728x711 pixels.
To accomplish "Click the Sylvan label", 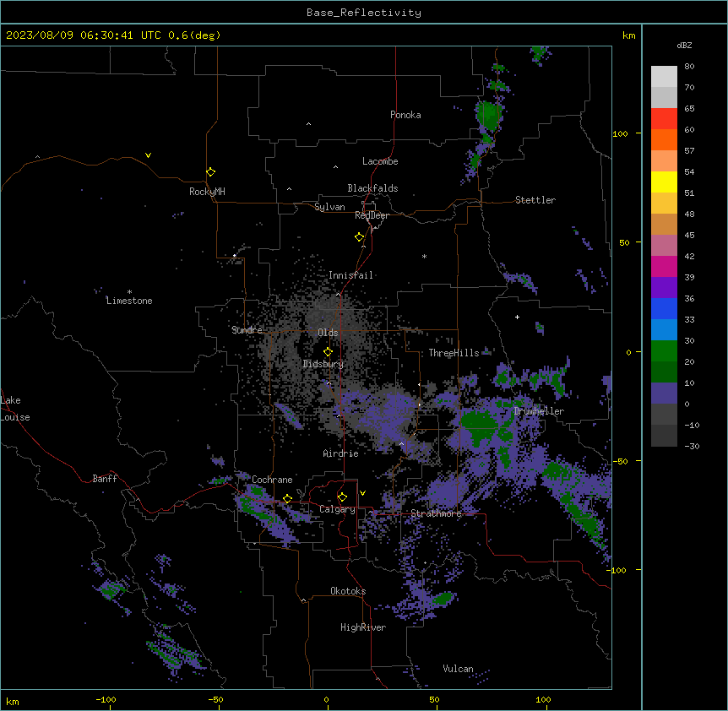I will pos(329,207).
